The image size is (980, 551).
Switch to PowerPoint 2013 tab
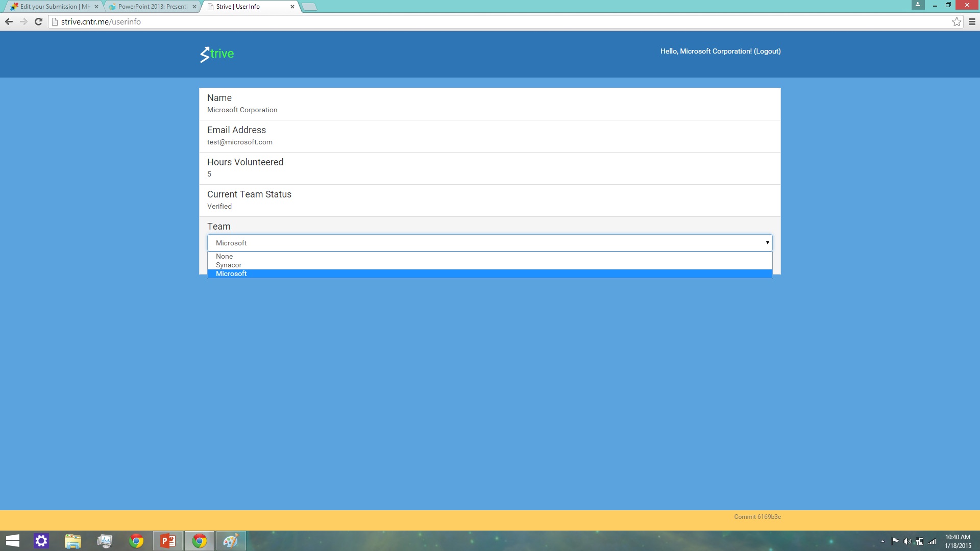[152, 7]
